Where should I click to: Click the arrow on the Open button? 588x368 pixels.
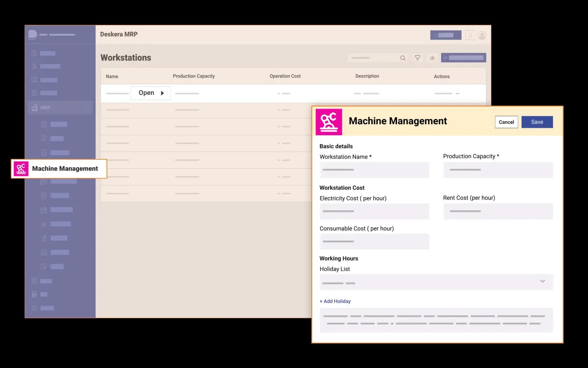162,93
